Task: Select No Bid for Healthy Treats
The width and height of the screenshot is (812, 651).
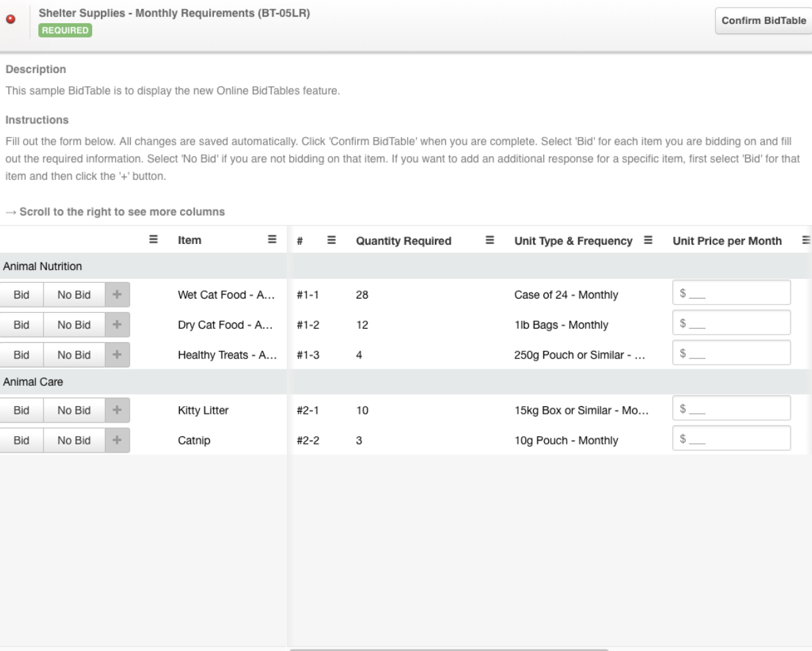Action: 74,354
